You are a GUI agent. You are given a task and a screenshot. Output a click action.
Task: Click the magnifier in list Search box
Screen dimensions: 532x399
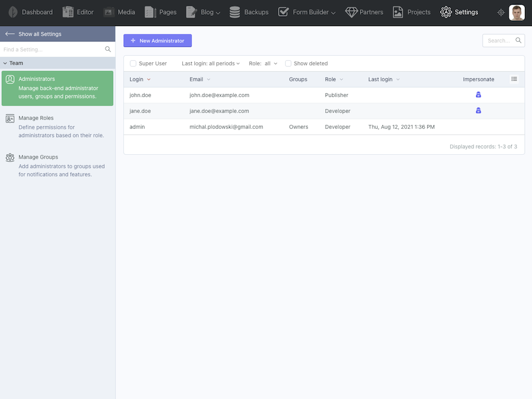[x=519, y=41]
